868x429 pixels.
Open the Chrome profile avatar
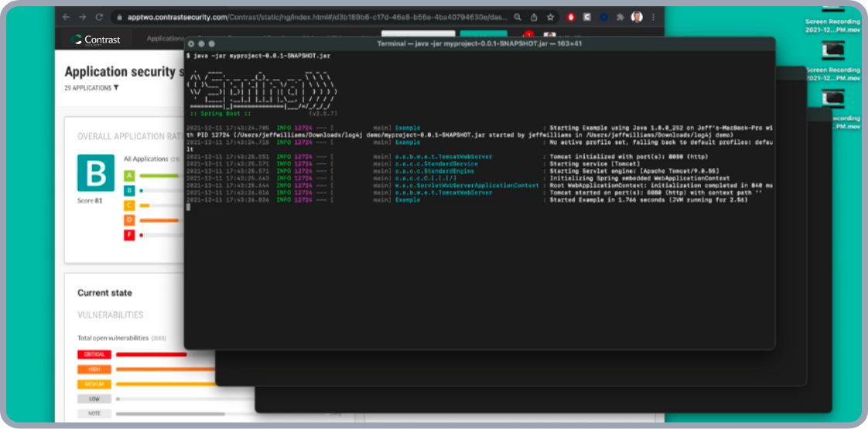tap(636, 16)
